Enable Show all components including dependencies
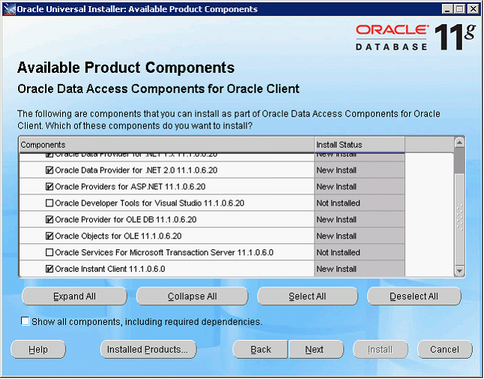Image resolution: width=484 pixels, height=379 pixels. click(x=25, y=321)
